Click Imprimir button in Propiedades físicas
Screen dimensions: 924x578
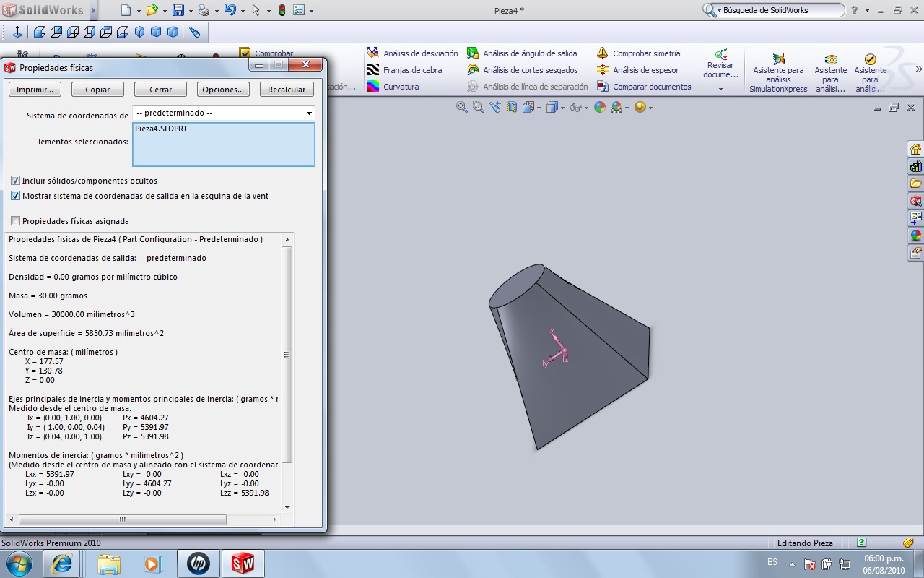[x=35, y=90]
